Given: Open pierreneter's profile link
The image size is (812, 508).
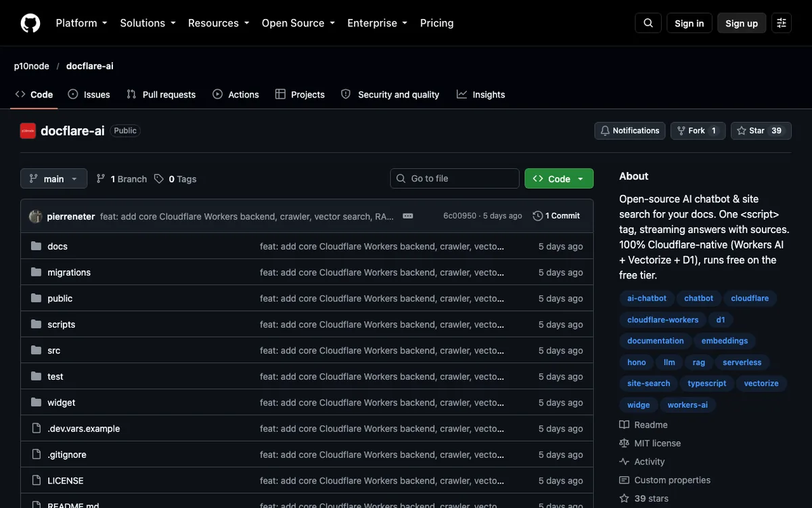Looking at the screenshot, I should (x=71, y=216).
